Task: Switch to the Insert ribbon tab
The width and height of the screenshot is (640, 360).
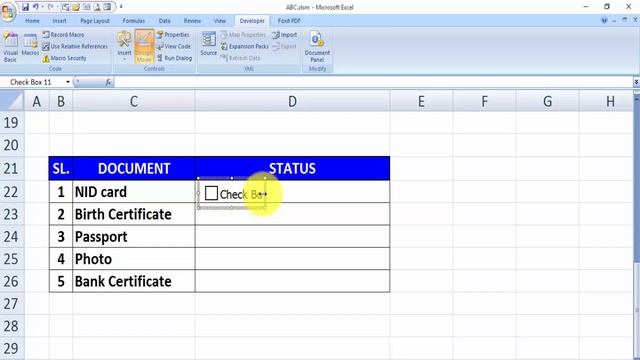Action: coord(59,21)
